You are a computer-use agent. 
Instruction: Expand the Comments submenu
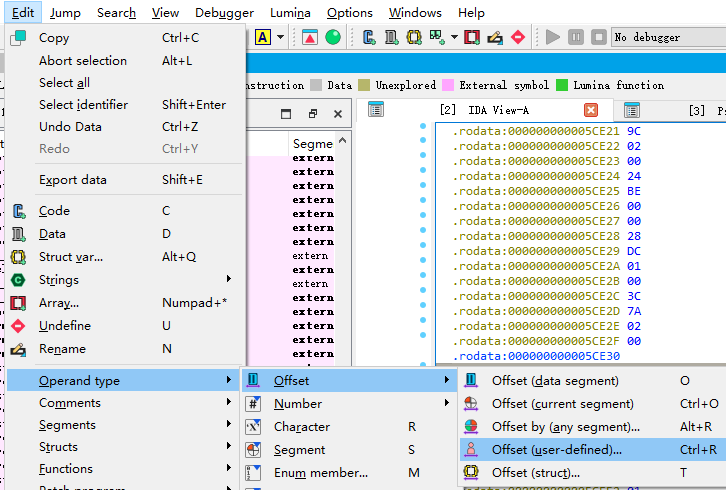[x=125, y=403]
